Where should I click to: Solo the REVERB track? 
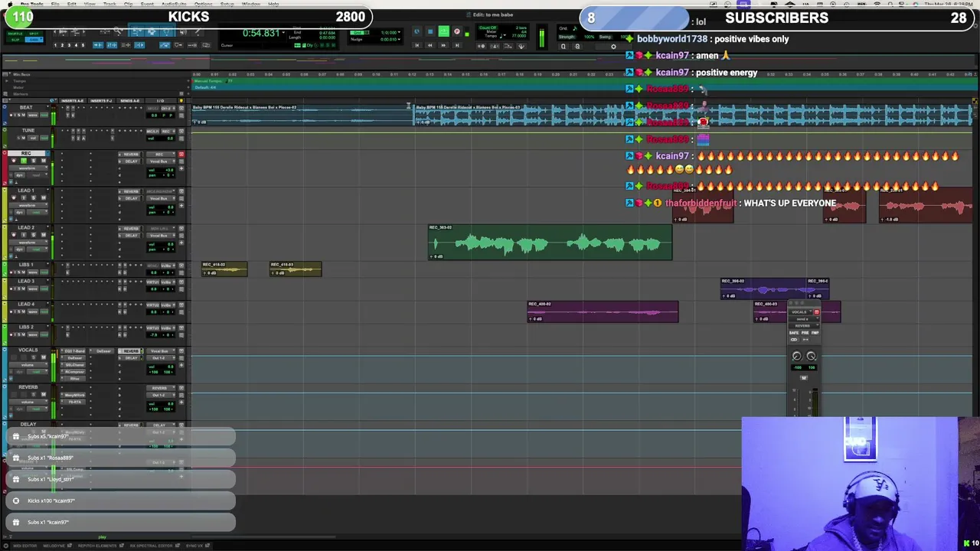[34, 394]
